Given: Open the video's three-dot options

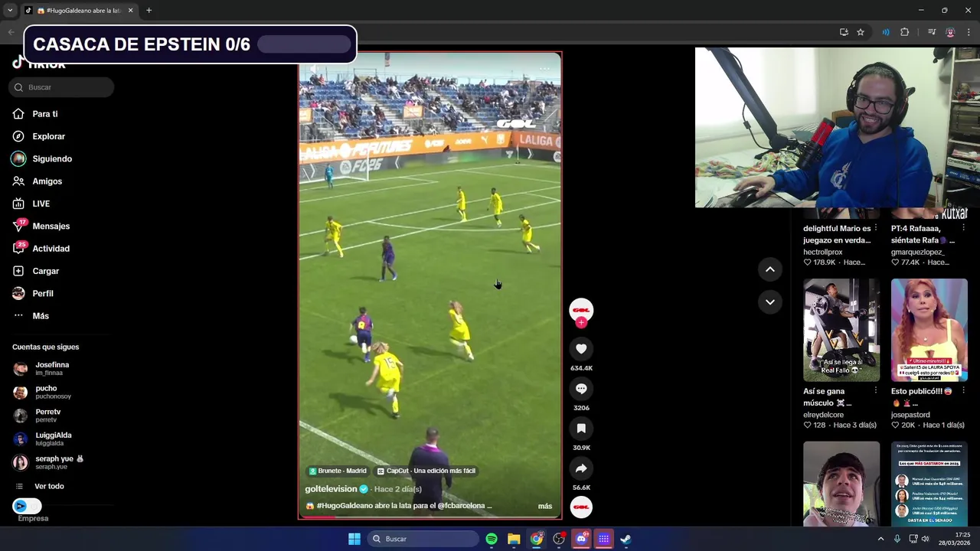Looking at the screenshot, I should click(544, 69).
